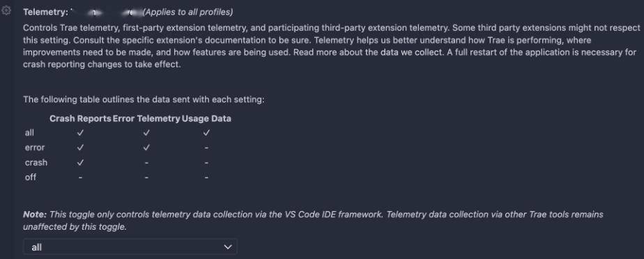Select the "error" row label in the table
Image resolution: width=644 pixels, height=259 pixels.
pyautogui.click(x=35, y=148)
